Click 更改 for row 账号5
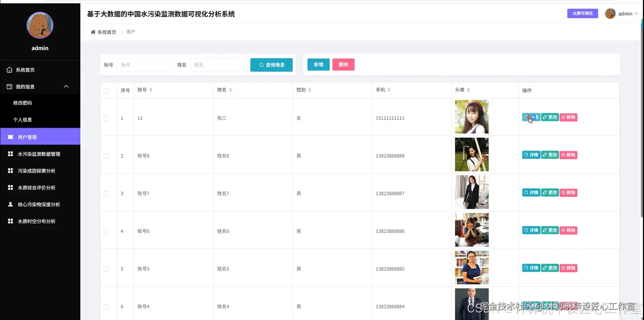This screenshot has height=320, width=644. (x=550, y=268)
